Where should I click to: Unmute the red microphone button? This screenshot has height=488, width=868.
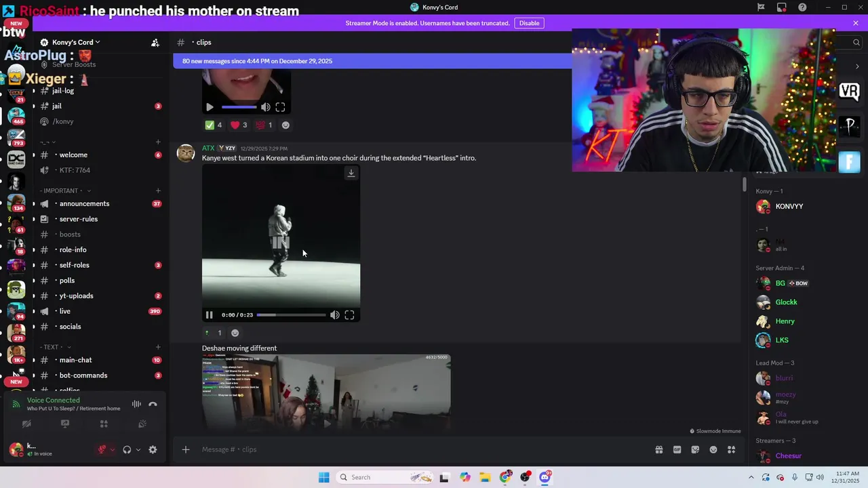(x=102, y=449)
